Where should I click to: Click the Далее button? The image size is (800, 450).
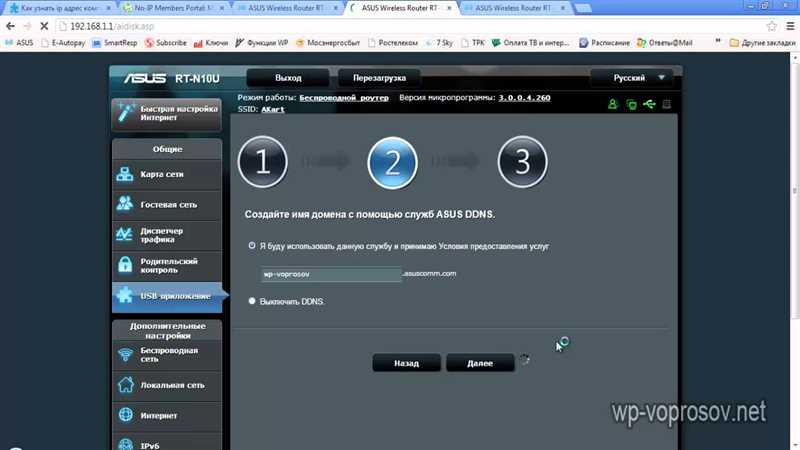[x=480, y=363]
